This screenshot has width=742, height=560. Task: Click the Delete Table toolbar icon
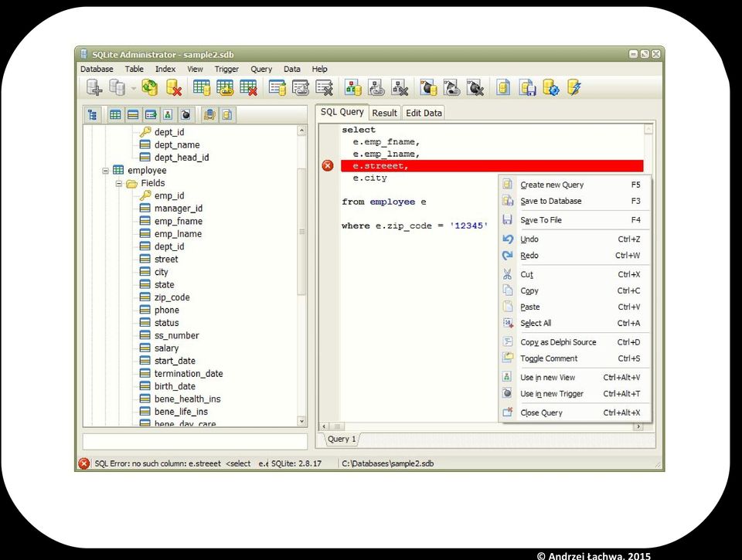point(248,87)
